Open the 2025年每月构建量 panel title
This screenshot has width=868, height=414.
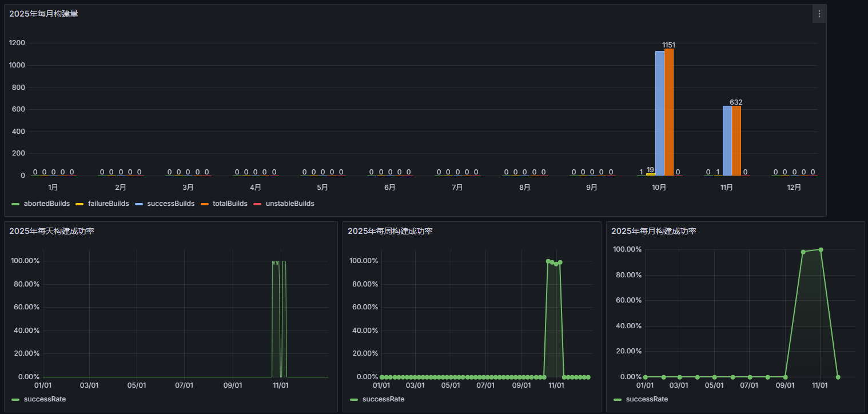pos(43,14)
